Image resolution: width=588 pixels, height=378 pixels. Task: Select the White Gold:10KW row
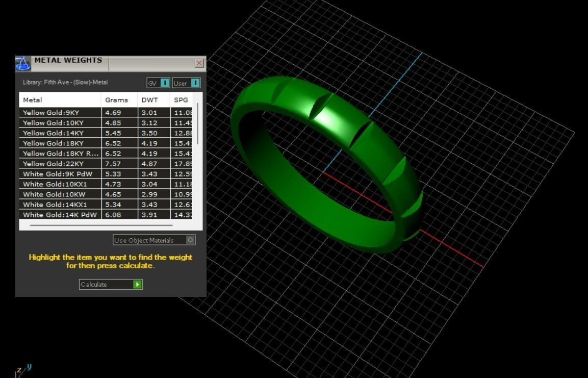point(106,194)
